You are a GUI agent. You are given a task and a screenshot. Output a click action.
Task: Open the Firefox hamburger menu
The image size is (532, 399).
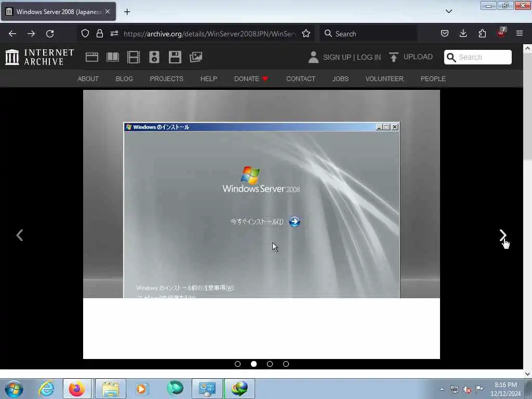tap(520, 33)
